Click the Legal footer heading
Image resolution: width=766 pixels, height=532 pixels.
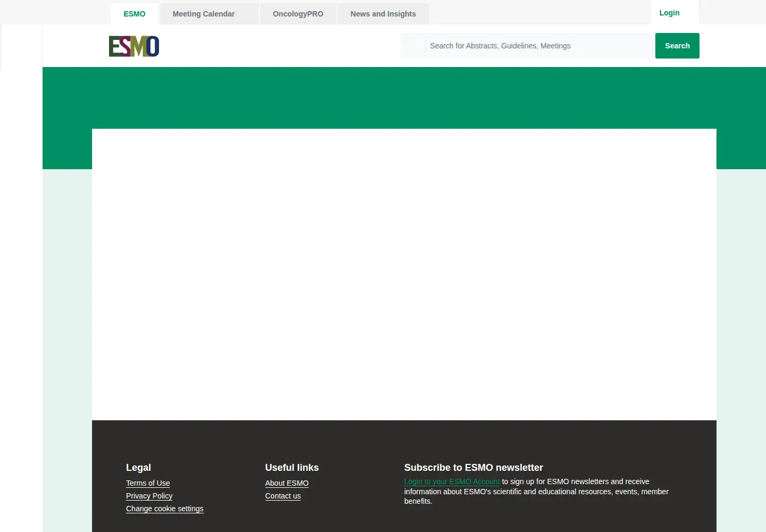pyautogui.click(x=138, y=468)
